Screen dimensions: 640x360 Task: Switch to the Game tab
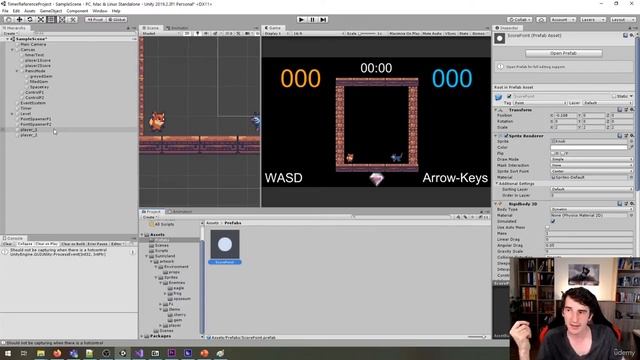point(273,28)
